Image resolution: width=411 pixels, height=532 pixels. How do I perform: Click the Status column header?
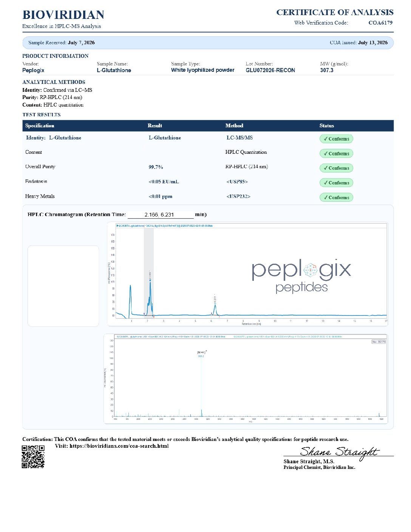[327, 126]
